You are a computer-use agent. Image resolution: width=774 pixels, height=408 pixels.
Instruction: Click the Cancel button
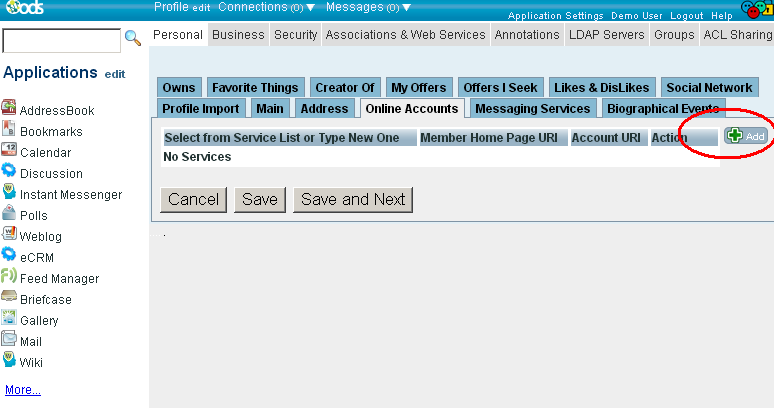[x=193, y=199]
